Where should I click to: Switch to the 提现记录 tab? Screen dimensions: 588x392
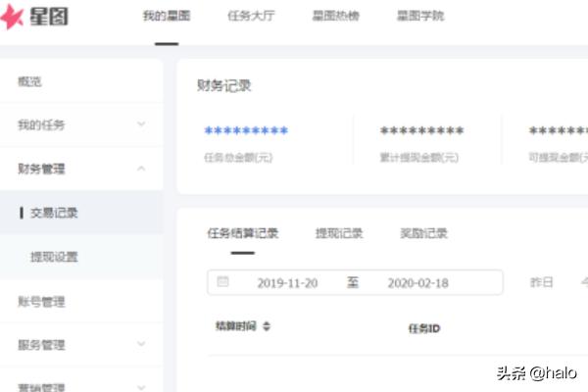coord(339,233)
